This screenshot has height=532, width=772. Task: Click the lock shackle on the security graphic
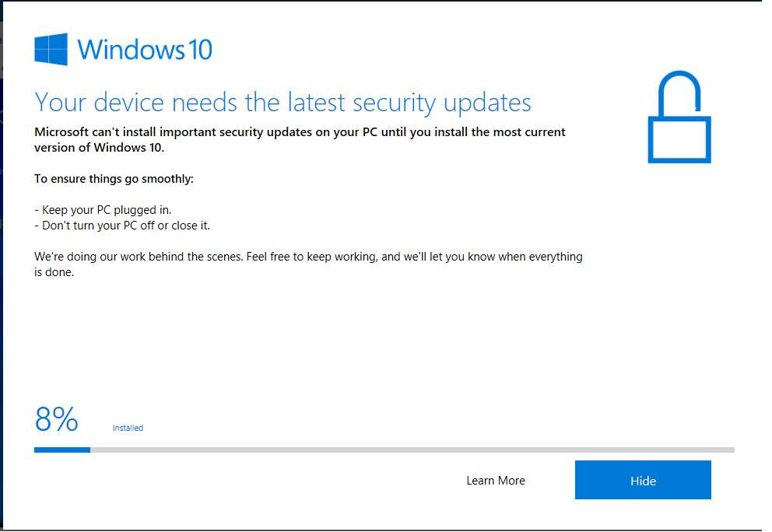click(x=679, y=89)
